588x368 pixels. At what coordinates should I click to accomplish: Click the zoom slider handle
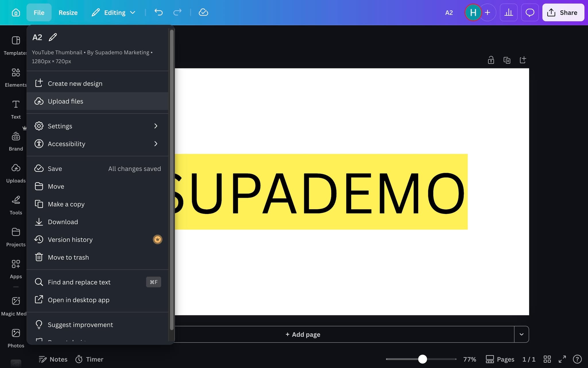click(x=422, y=359)
